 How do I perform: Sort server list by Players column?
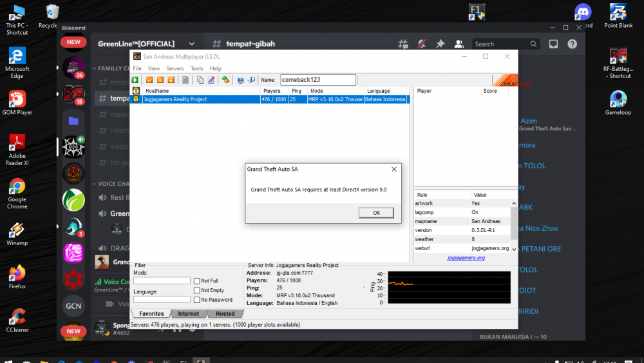coord(274,91)
